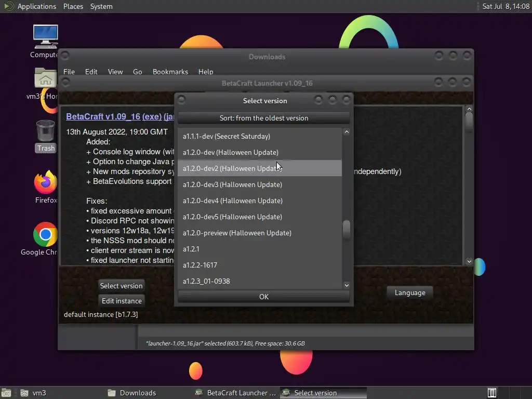Click changelog panel scroll up arrow
Viewport: 532px width, 399px height.
pyautogui.click(x=469, y=109)
